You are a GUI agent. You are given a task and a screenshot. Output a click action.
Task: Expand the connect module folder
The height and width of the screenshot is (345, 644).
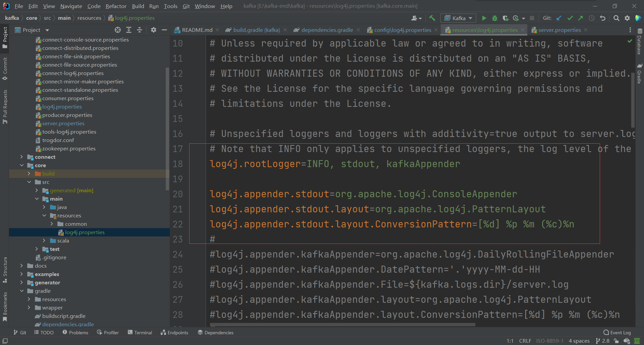[21, 157]
